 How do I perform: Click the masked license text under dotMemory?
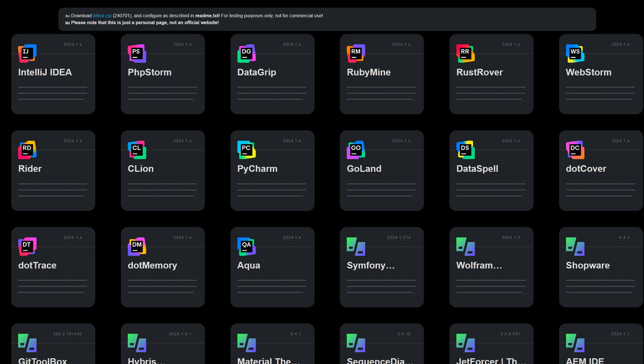162,286
